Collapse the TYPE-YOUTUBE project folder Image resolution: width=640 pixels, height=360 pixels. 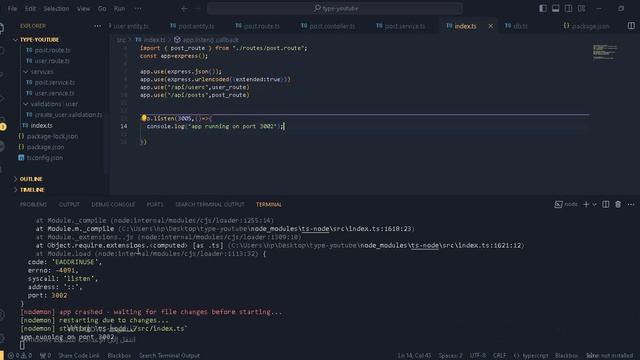(x=39, y=40)
